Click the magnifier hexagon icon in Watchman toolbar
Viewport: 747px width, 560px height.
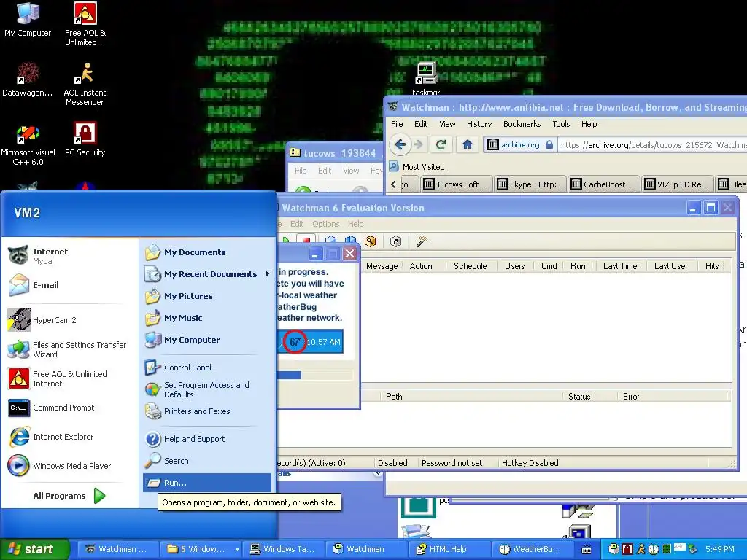370,241
